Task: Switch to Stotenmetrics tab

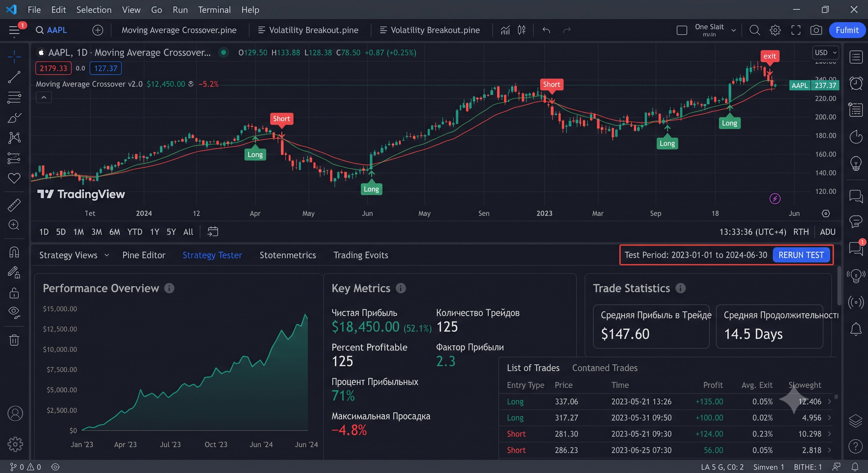Action: (x=288, y=255)
